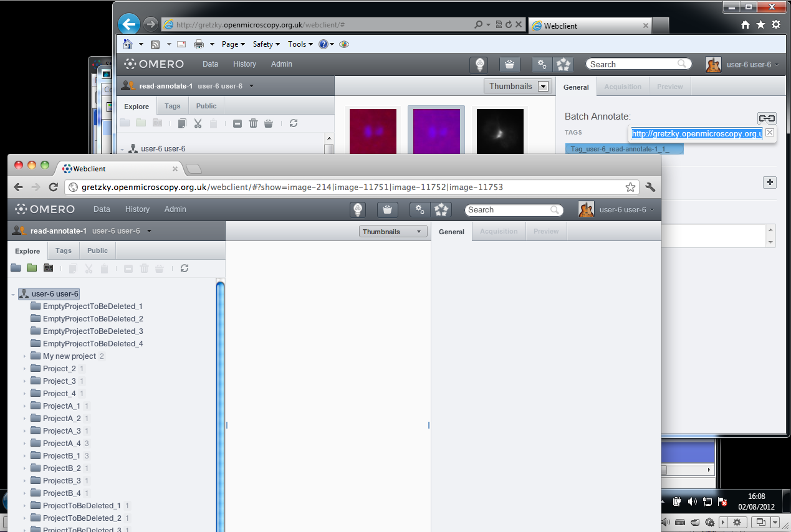Viewport: 791px width, 532px height.
Task: Click the scripts gears icon in the Internet Explorer OMERO header
Action: pyautogui.click(x=542, y=64)
